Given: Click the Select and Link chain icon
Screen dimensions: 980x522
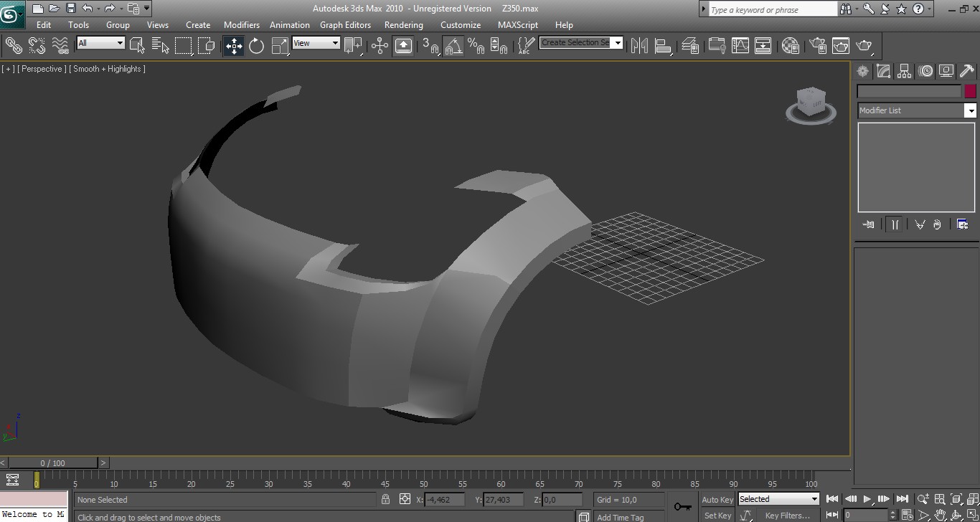Looking at the screenshot, I should tap(14, 46).
